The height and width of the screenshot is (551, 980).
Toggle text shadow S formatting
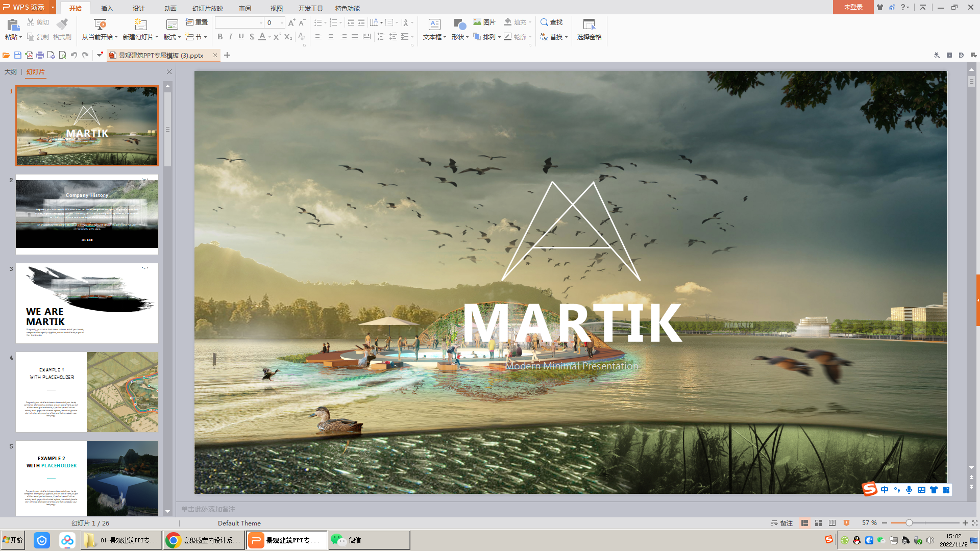pyautogui.click(x=252, y=37)
